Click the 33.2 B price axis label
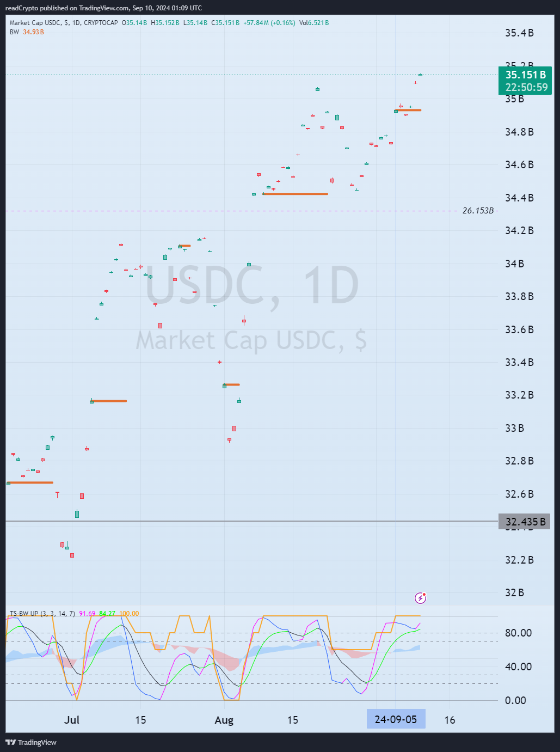 pos(519,395)
